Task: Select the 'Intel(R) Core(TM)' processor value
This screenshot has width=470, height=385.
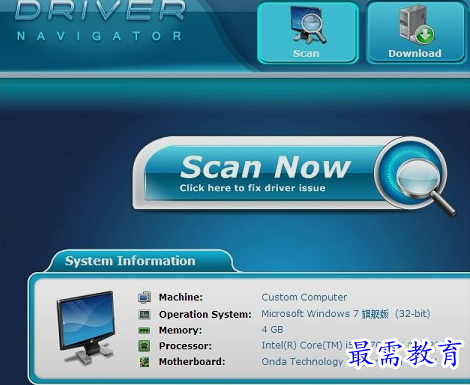Action: coord(303,345)
